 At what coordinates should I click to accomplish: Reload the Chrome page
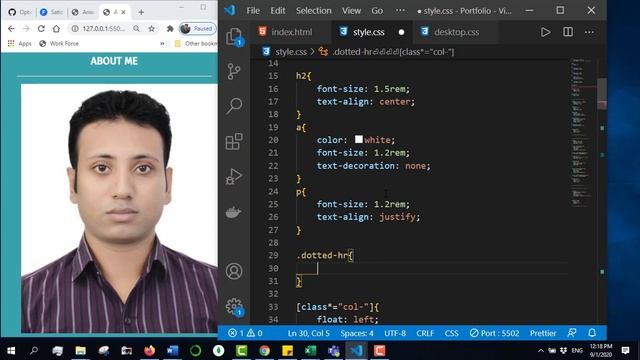[41, 29]
